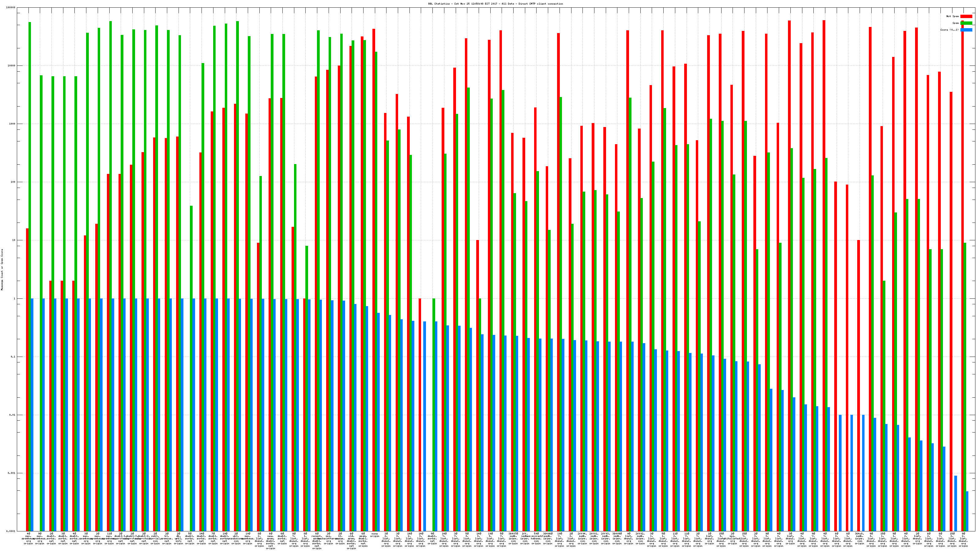The height and width of the screenshot is (551, 980).
Task: Click the 'none origin' x-axis label
Action: pos(374,535)
